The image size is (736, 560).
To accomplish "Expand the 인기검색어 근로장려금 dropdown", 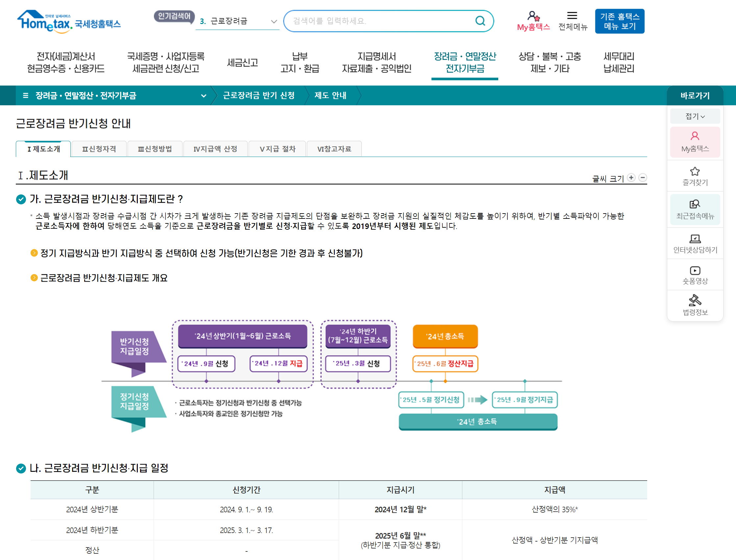I will 274,21.
